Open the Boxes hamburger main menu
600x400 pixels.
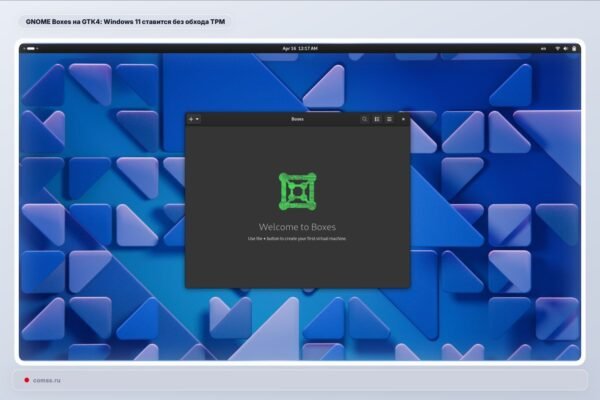pos(389,119)
